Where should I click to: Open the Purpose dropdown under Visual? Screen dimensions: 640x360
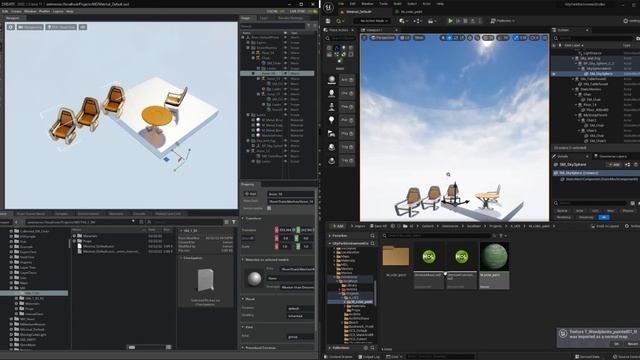click(x=300, y=309)
